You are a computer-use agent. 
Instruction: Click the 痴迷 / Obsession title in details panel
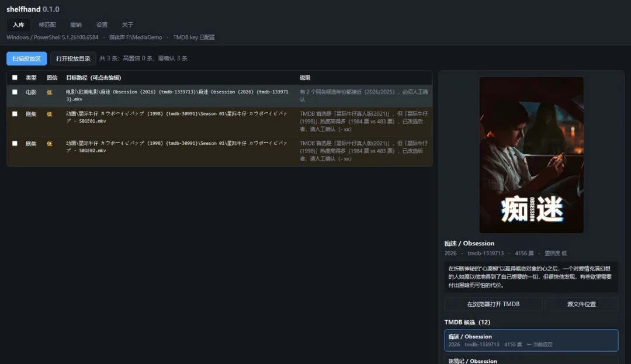point(469,243)
